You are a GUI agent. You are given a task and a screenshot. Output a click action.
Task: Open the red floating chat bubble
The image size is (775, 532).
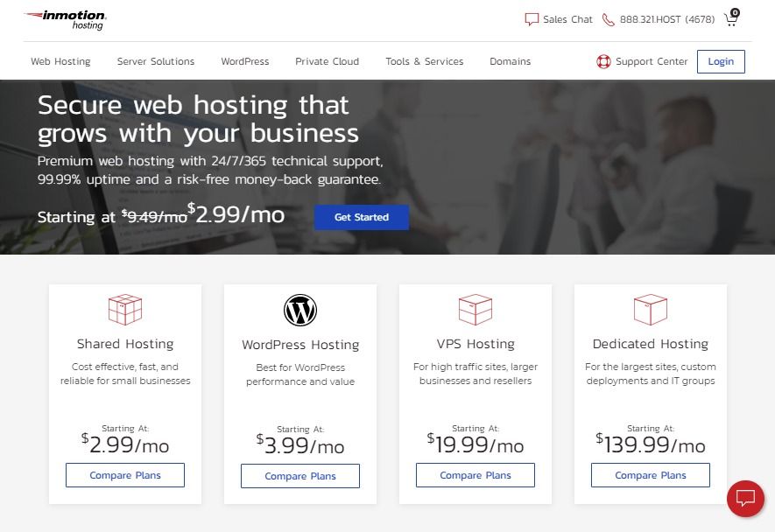[745, 499]
